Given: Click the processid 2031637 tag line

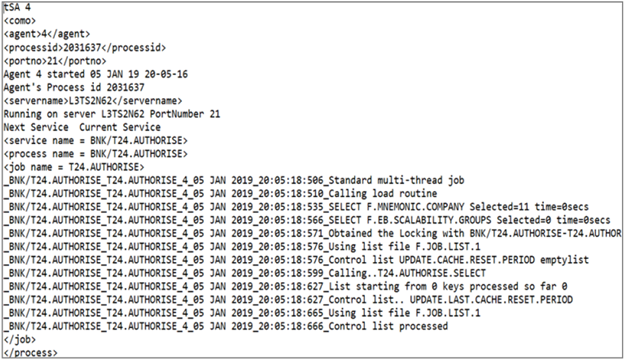Looking at the screenshot, I should click(x=85, y=47).
